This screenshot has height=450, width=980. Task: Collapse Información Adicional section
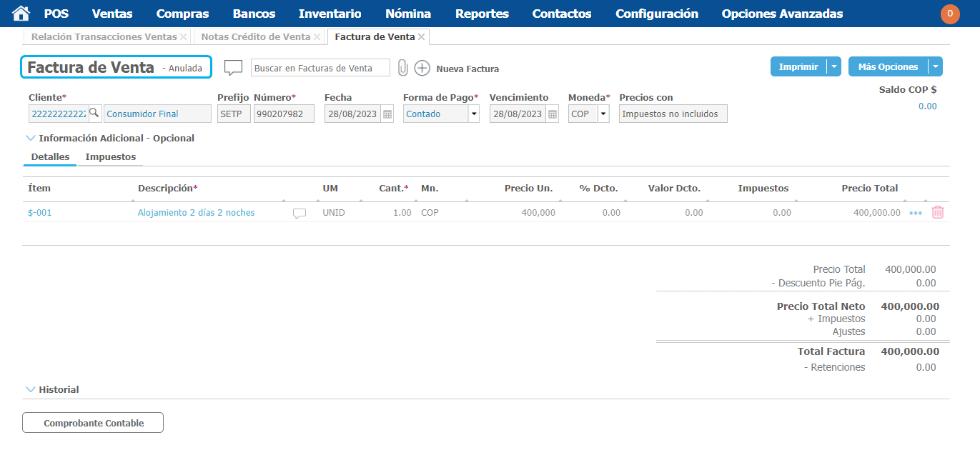[x=30, y=138]
